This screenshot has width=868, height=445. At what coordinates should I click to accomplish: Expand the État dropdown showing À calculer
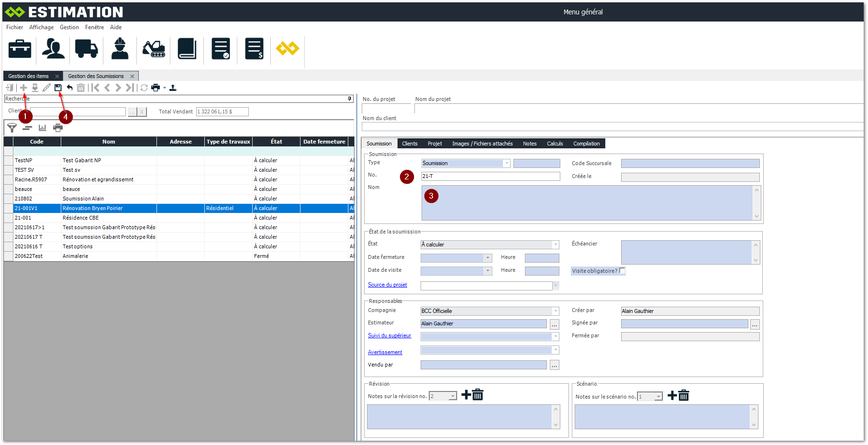pos(556,245)
